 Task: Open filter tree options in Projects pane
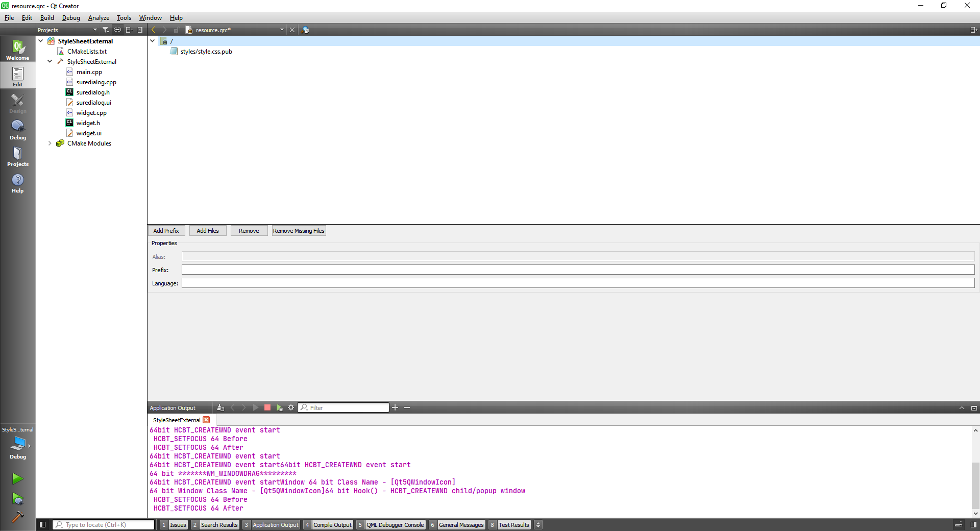106,30
